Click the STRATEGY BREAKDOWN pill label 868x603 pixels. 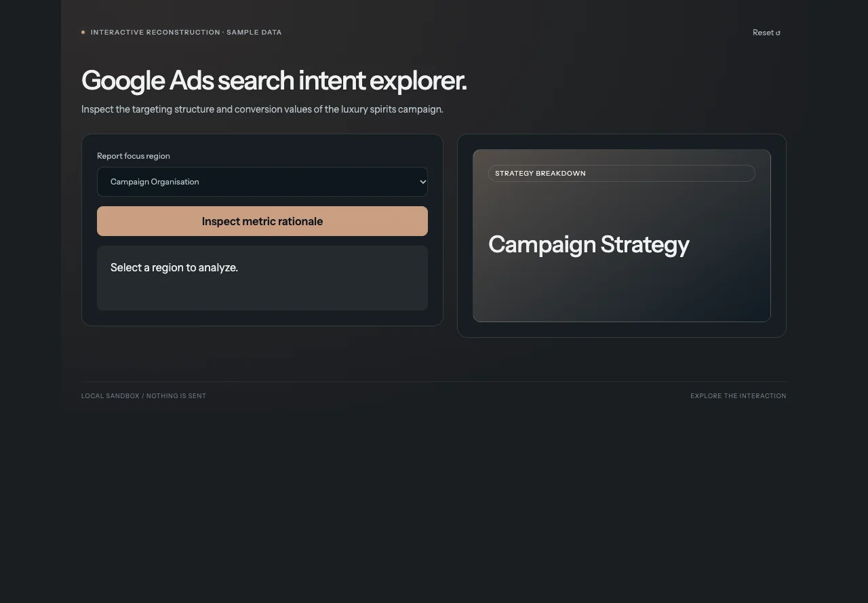(621, 173)
